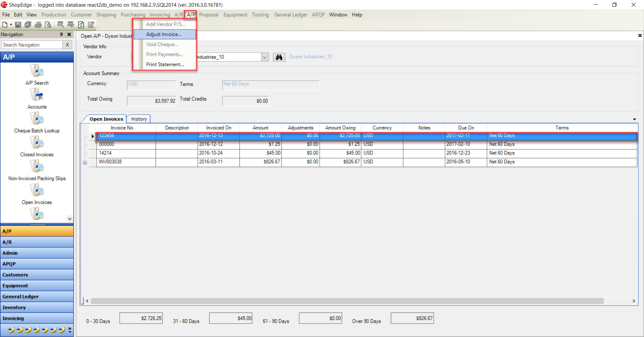The image size is (644, 337).
Task: Choose Print Payments... menu entry
Action: pos(164,54)
